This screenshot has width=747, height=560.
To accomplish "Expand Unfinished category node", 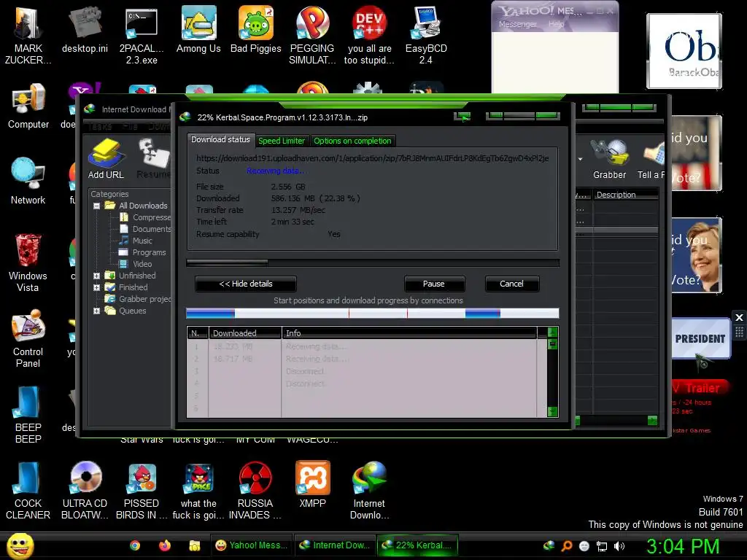I will (x=97, y=276).
